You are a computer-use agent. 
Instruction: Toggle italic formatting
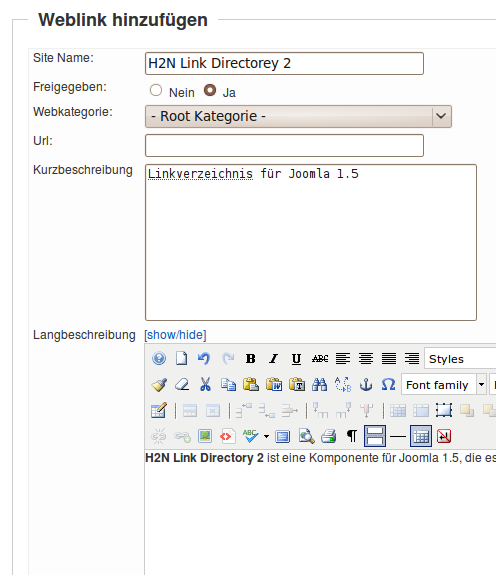tap(273, 358)
